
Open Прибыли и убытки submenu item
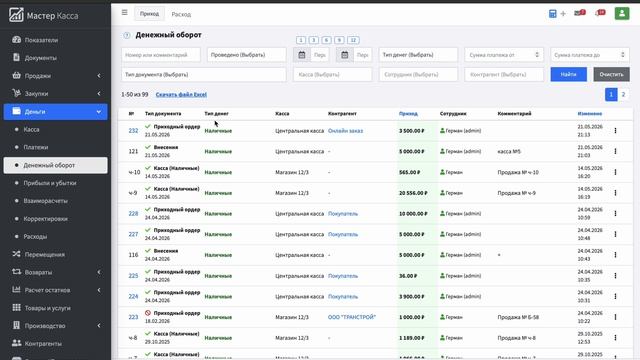[x=56, y=183]
